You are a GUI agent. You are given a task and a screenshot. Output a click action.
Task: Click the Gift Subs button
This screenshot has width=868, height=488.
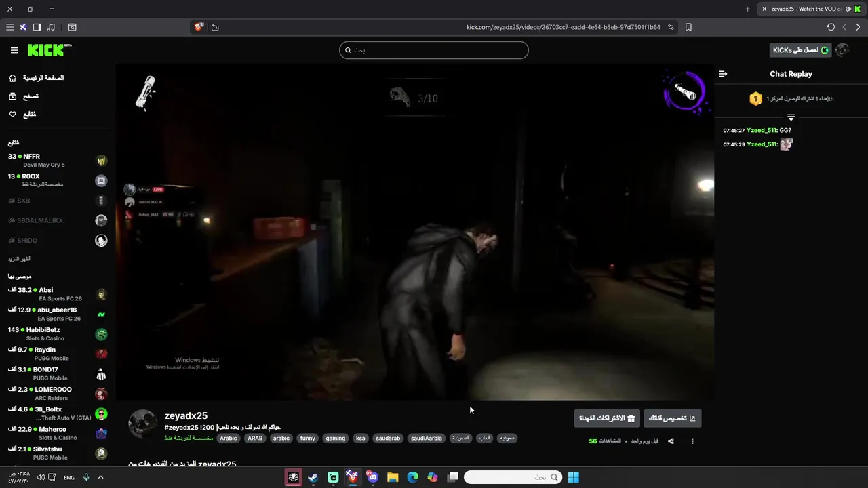[x=607, y=418]
